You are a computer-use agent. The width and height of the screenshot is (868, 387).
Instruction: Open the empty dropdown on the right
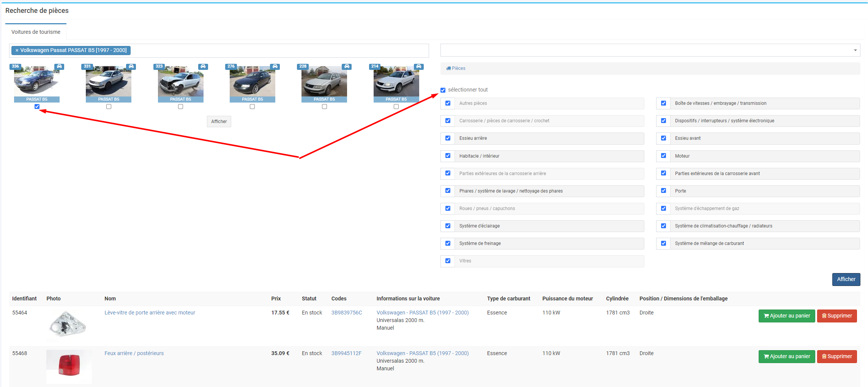tap(650, 50)
